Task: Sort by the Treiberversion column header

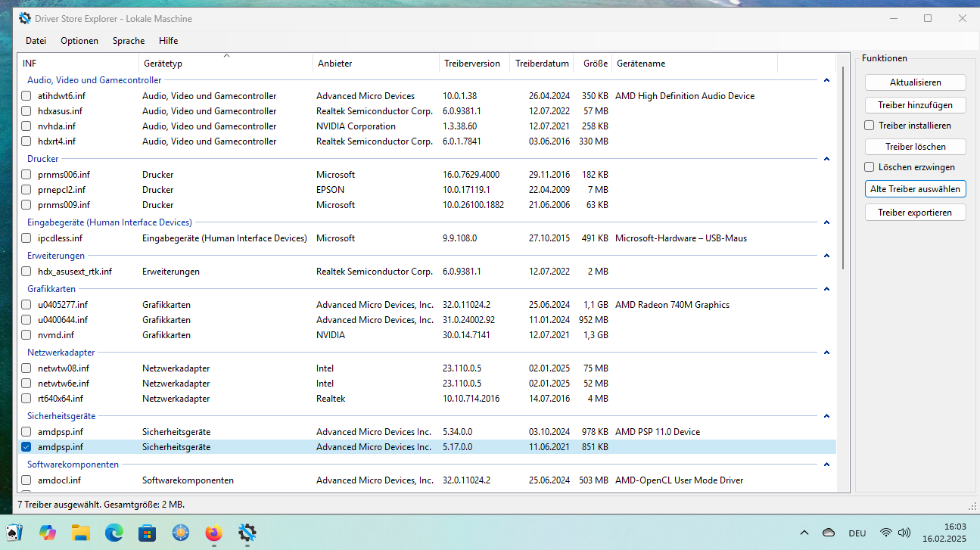Action: pos(474,64)
